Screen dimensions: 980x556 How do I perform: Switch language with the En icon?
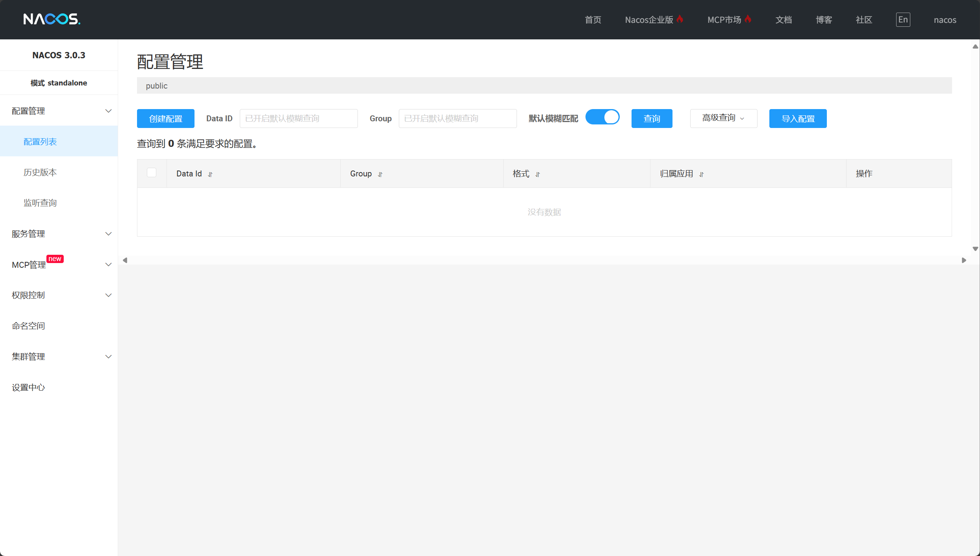(x=903, y=20)
